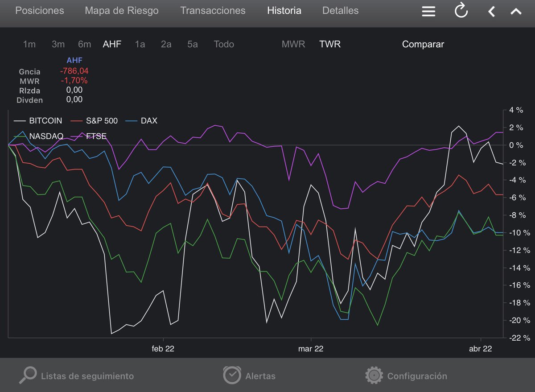The width and height of the screenshot is (535, 392).
Task: Toggle the S&P 500 legend series
Action: 95,121
